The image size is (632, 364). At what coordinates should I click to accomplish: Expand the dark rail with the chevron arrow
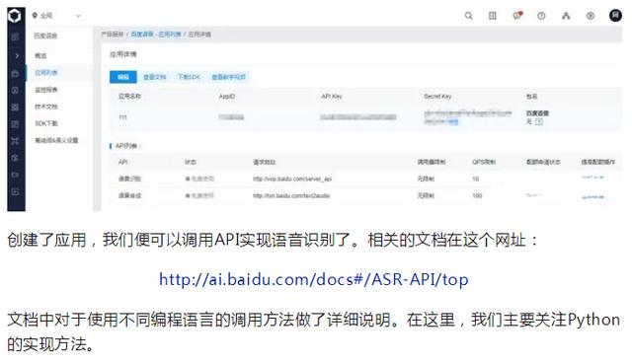pos(17,55)
